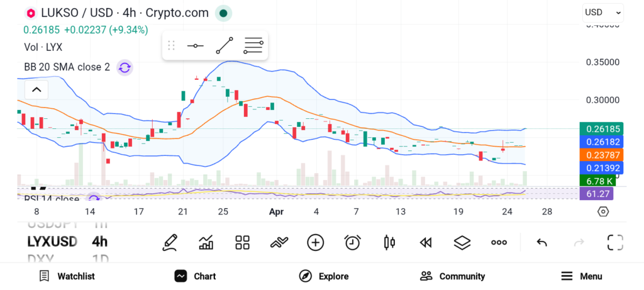Screen dimensions: 644x290
Task: Toggle fullscreen chart mode
Action: point(614,242)
